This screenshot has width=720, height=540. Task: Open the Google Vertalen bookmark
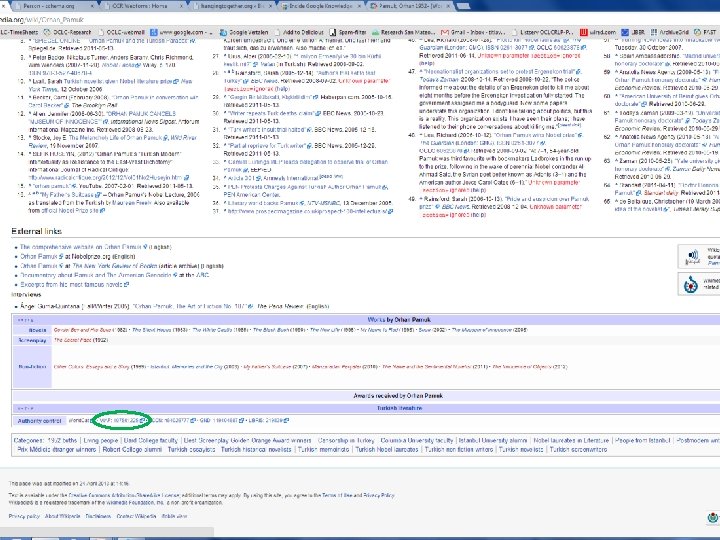point(244,32)
